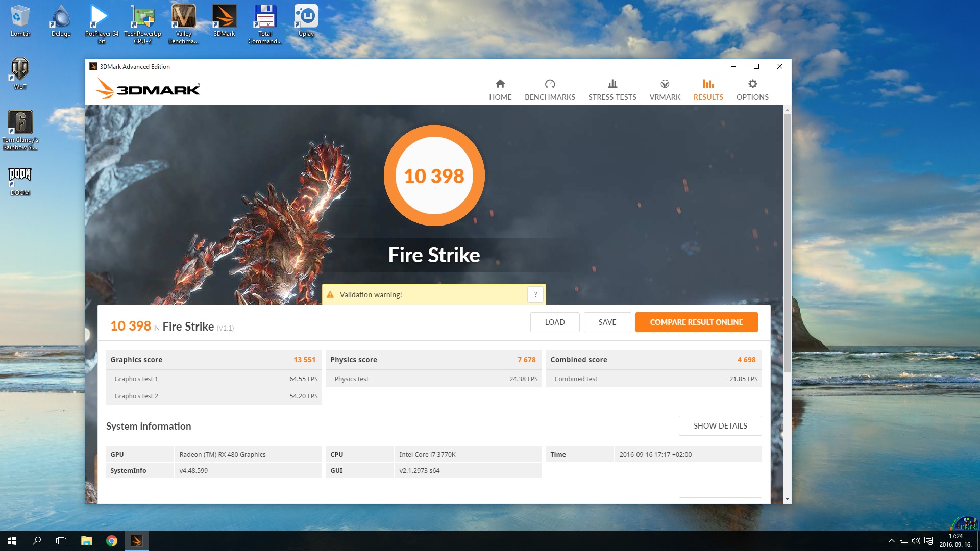Open the OPTIONS tab
The width and height of the screenshot is (980, 551).
pyautogui.click(x=752, y=90)
